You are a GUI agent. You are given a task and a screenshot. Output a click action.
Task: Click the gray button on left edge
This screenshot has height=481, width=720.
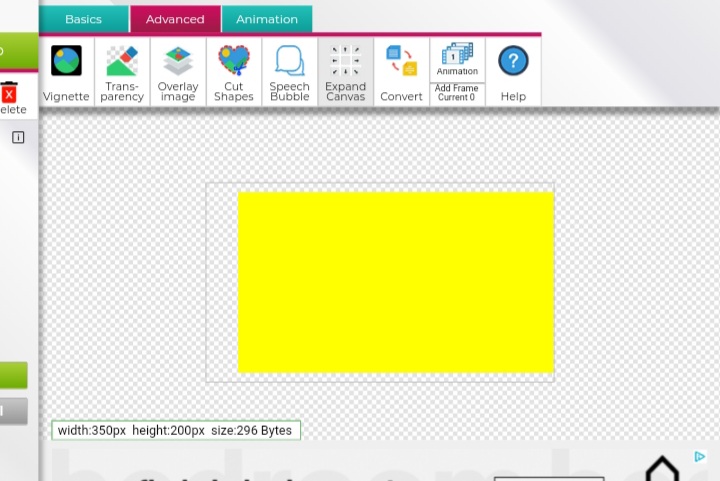tap(14, 411)
